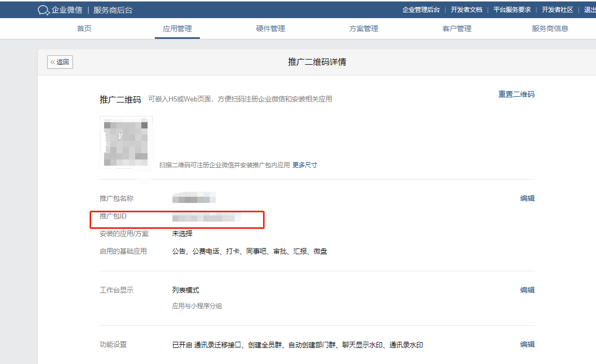The width and height of the screenshot is (596, 364).
Task: Edit the 推广包名称 row
Action: pos(527,198)
